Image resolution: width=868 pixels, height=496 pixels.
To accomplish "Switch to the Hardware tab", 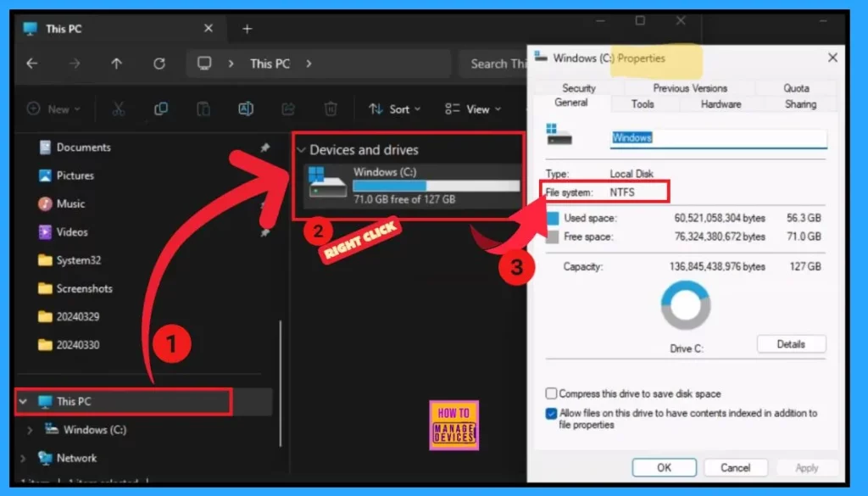I will 721,104.
